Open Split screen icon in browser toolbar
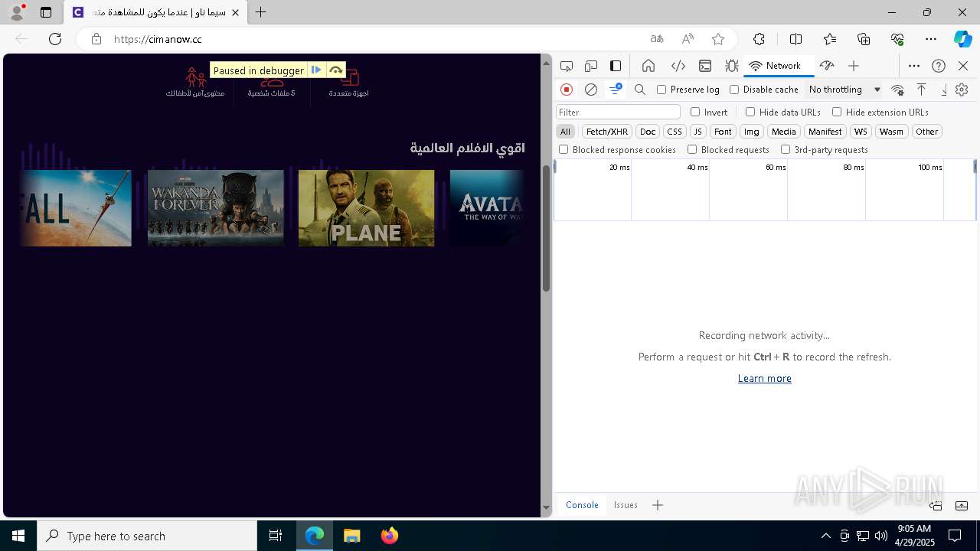The image size is (980, 551). tap(795, 39)
